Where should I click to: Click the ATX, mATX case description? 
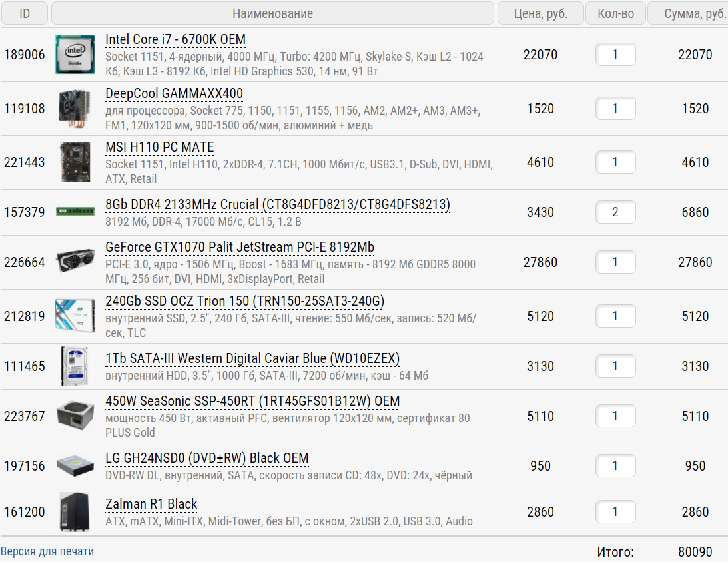[x=289, y=521]
